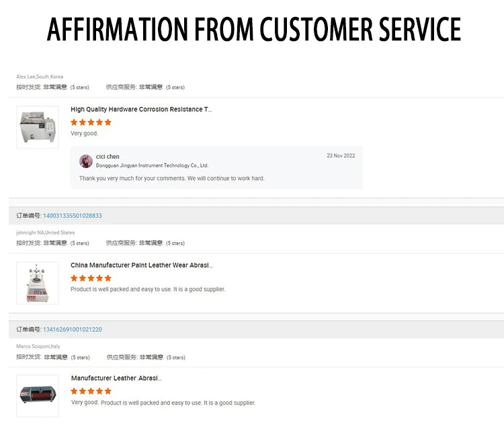This screenshot has height=439, width=504.
Task: Click reviewer name Marco Scoponi, Italy
Action: click(x=38, y=346)
